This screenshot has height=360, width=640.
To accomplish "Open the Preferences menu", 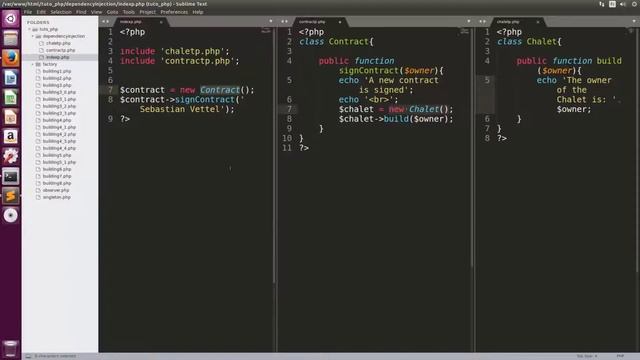I will tap(174, 12).
